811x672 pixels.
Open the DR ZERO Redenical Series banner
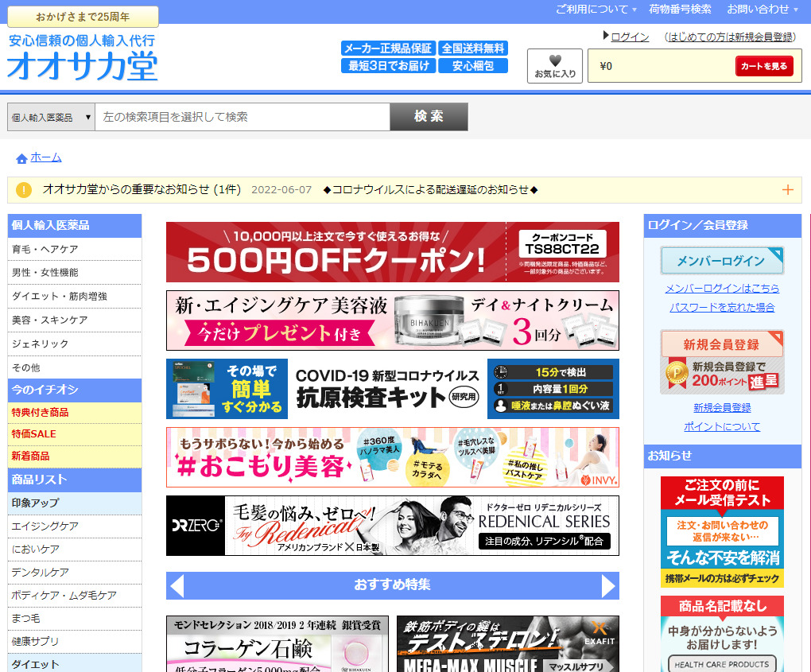393,526
